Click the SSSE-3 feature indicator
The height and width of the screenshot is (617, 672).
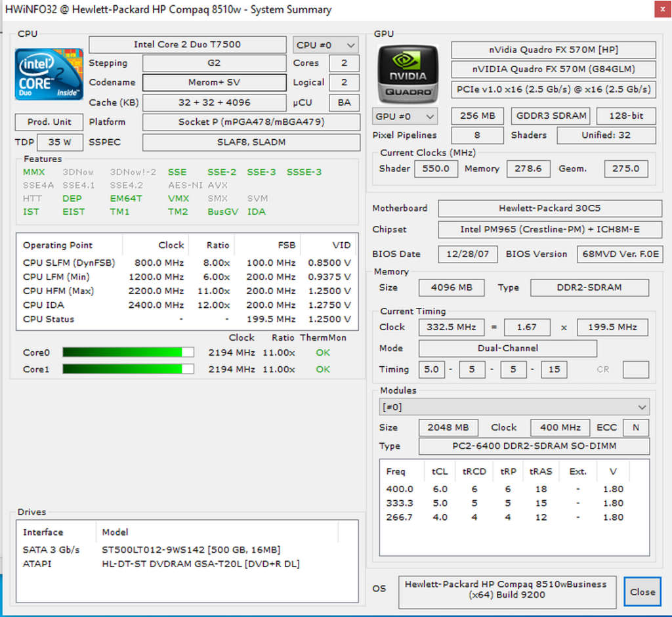tap(304, 172)
